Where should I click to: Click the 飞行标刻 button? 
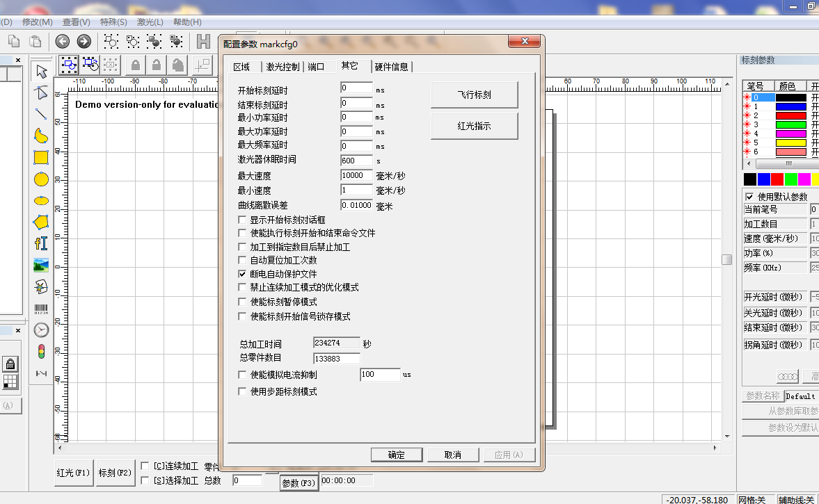[474, 94]
